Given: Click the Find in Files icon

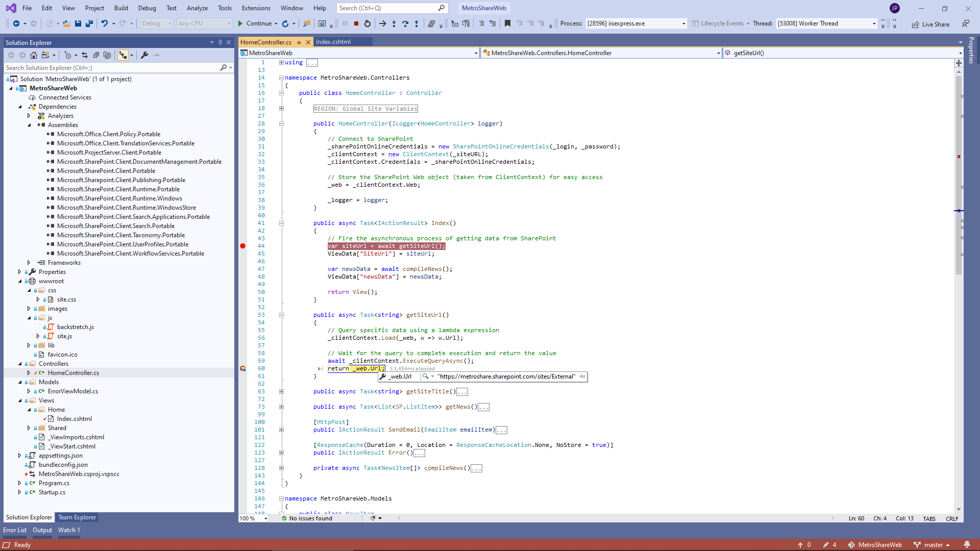Looking at the screenshot, I should click(307, 23).
